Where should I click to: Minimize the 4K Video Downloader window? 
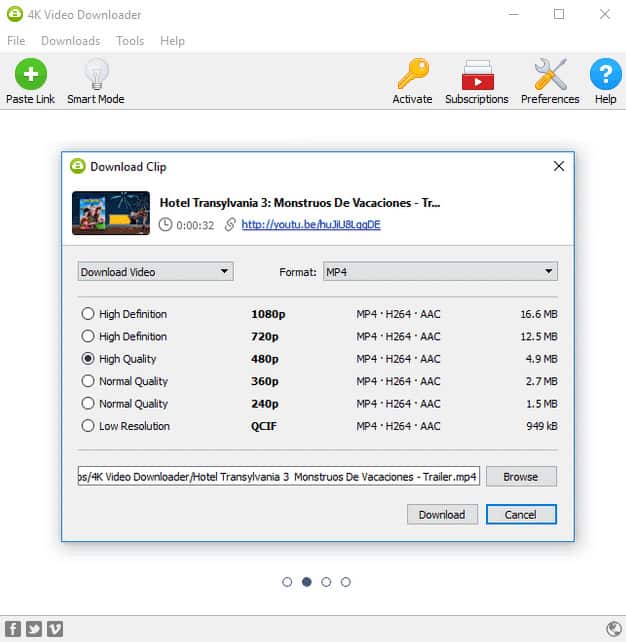514,14
